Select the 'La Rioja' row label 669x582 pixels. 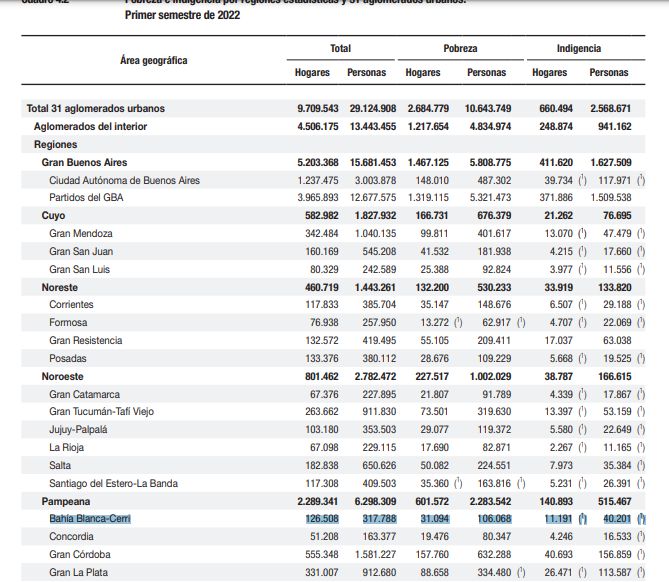point(67,447)
